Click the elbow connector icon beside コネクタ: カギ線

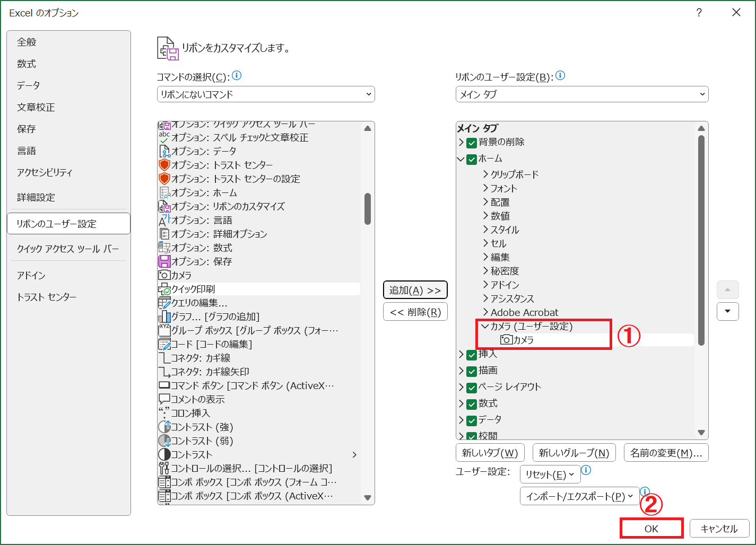coord(164,358)
